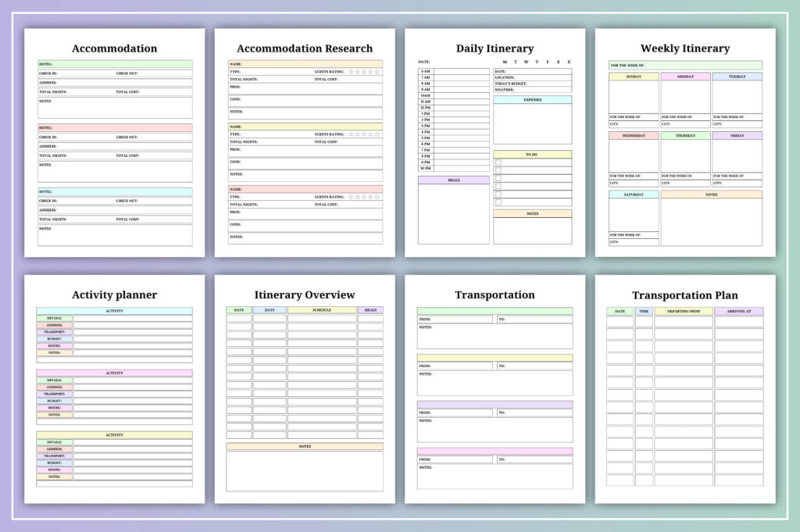Click the blue ACTIVITY header in Activity planner
This screenshot has height=532, width=800.
click(114, 311)
